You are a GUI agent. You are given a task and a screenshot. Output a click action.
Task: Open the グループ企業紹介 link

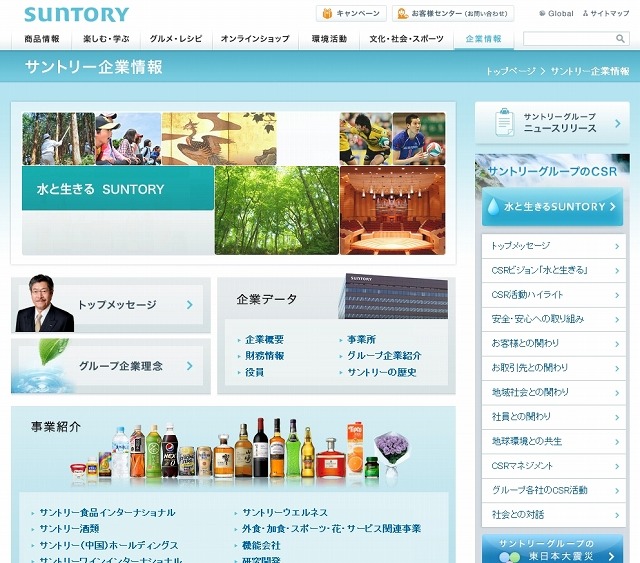tap(384, 356)
